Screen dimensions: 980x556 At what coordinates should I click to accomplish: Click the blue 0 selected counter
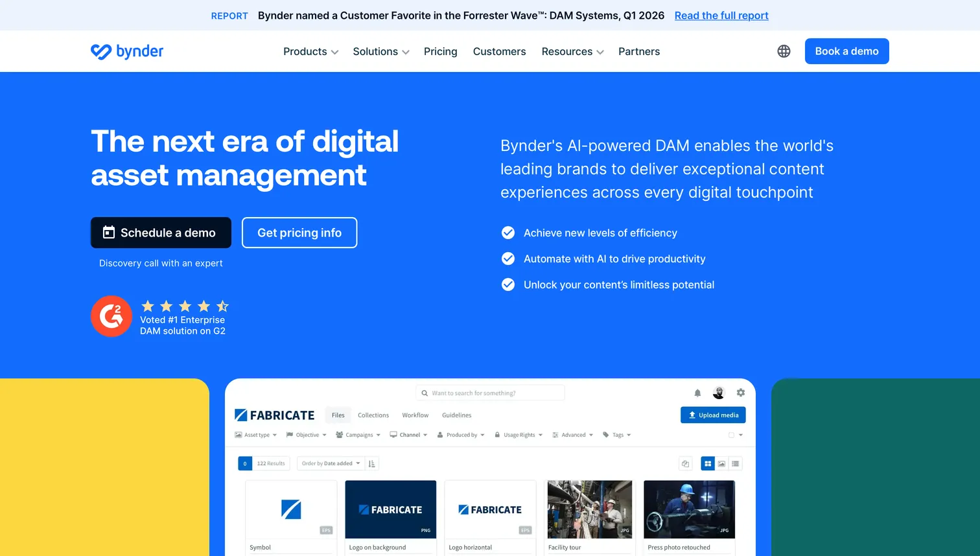point(245,463)
